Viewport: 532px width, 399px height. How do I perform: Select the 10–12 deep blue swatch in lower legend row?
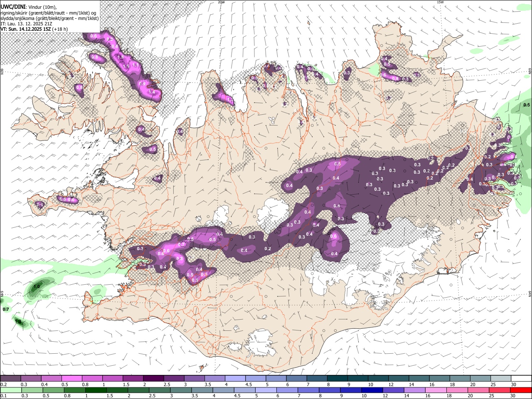[x=372, y=390]
